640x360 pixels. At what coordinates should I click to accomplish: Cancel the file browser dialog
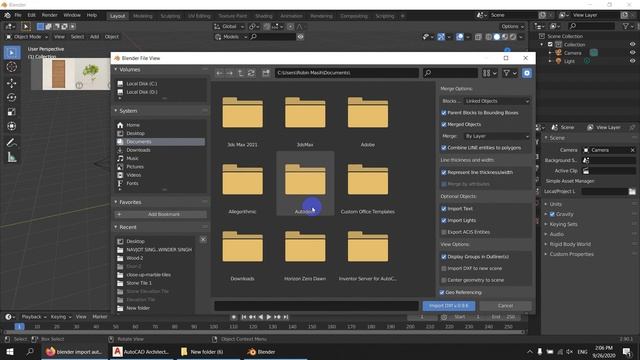(505, 306)
